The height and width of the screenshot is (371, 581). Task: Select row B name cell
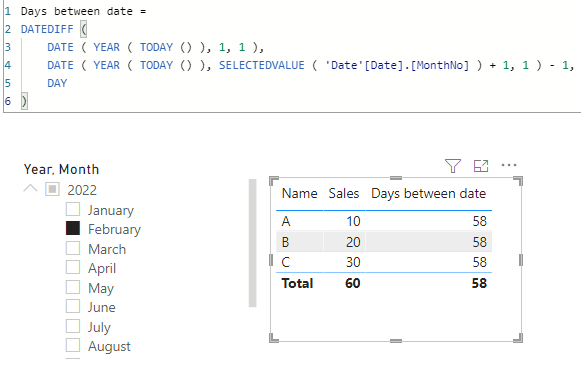(x=285, y=242)
